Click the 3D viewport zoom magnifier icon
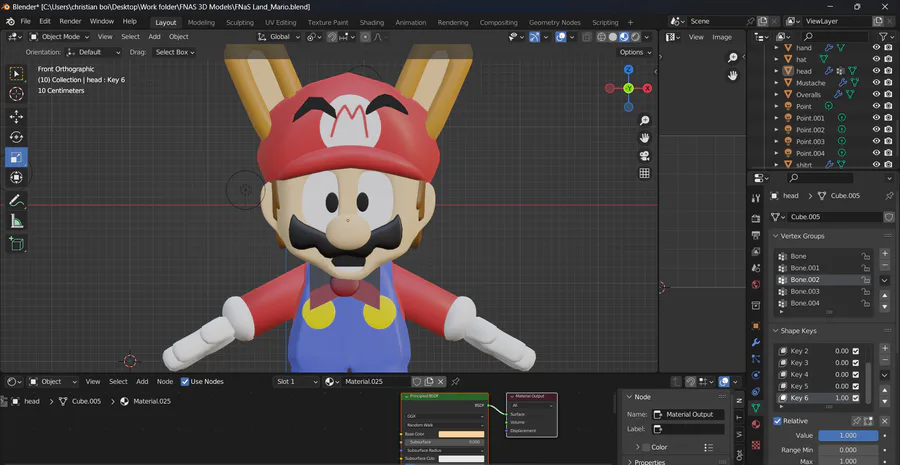The width and height of the screenshot is (900, 465). [645, 120]
